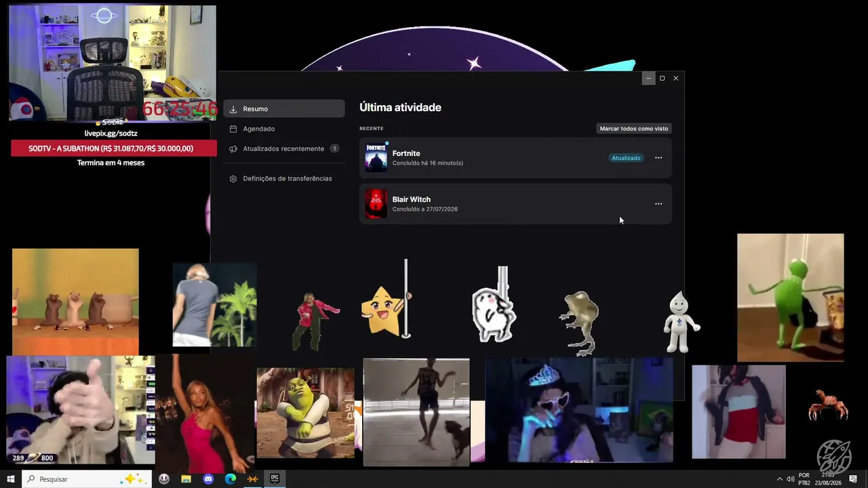This screenshot has height=488, width=868.
Task: Click the badge showing 1 recent update
Action: pos(334,148)
